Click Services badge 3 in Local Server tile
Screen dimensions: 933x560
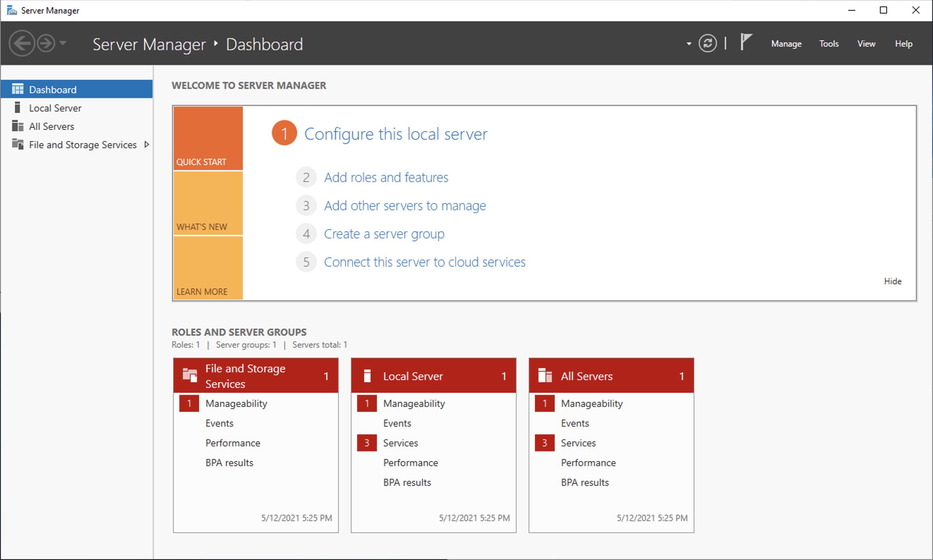coord(367,443)
